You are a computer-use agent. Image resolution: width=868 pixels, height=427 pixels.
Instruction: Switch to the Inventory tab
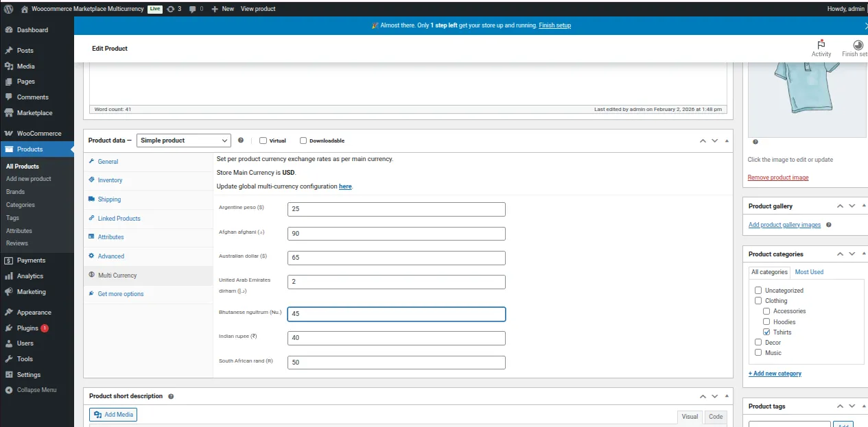click(110, 180)
